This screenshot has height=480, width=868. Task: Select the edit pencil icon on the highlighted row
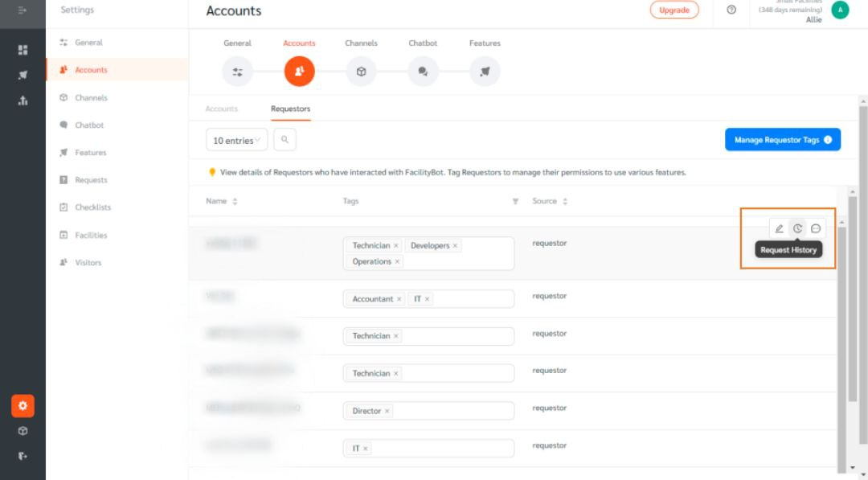coord(778,228)
